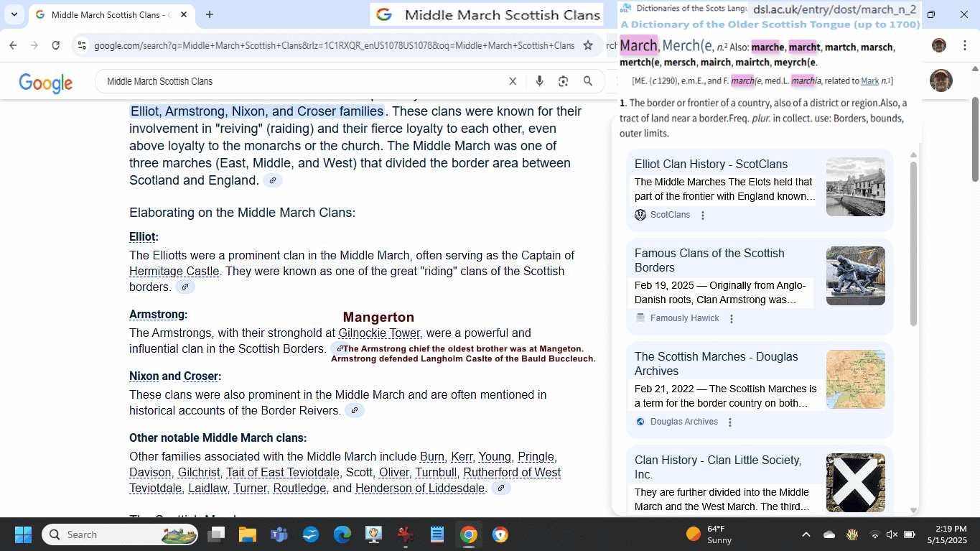Screen dimensions: 980x551
Task: Clear the search box text
Action: [x=513, y=81]
